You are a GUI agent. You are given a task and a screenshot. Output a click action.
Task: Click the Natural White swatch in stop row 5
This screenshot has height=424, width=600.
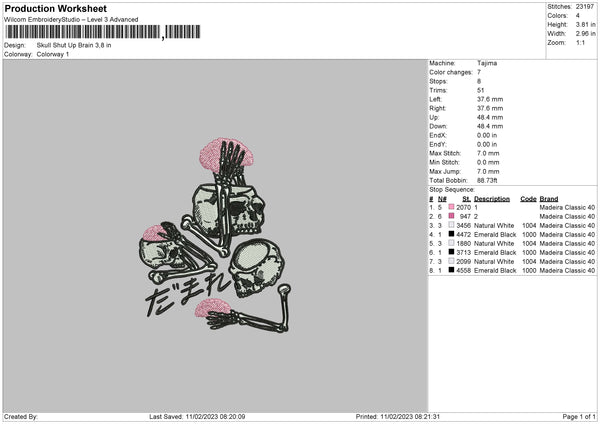coord(451,243)
